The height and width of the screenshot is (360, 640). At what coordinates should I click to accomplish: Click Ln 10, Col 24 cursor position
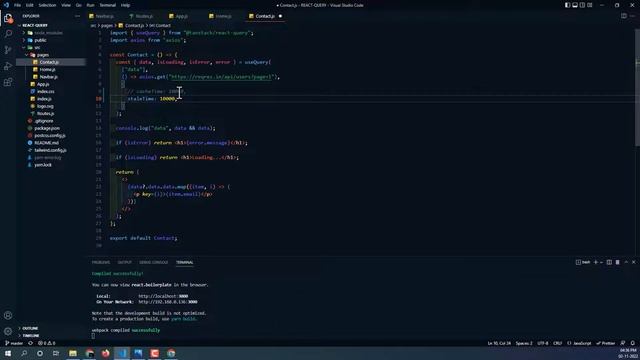pos(499,343)
